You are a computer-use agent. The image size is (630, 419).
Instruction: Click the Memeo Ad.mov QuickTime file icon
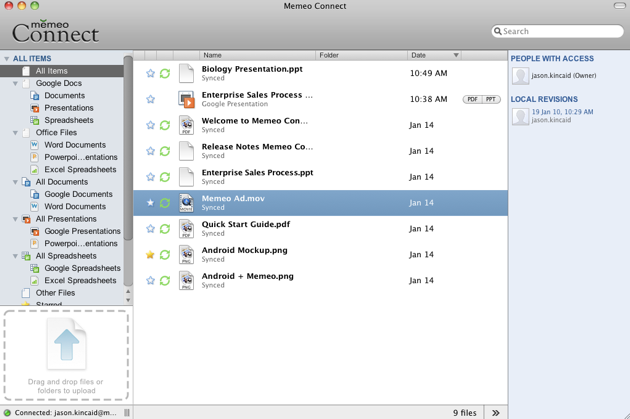(186, 203)
